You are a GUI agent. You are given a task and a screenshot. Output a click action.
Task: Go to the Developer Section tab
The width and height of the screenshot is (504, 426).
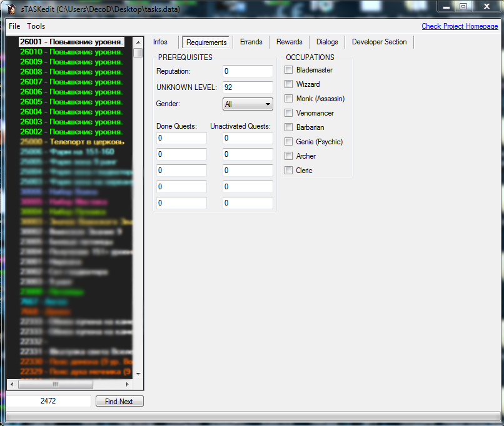coord(379,42)
